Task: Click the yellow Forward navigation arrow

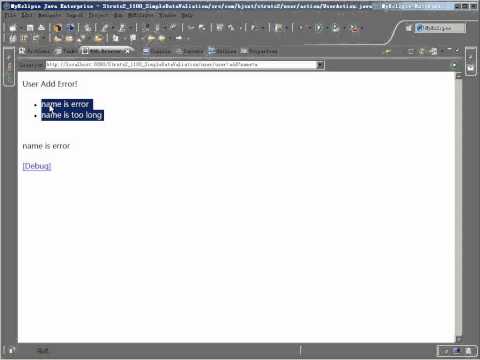Action: (x=163, y=38)
